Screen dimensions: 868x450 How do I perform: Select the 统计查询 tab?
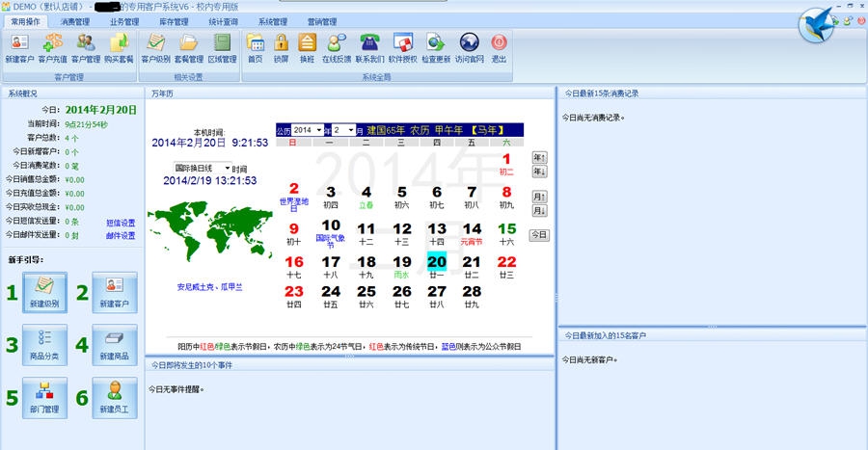[x=223, y=21]
